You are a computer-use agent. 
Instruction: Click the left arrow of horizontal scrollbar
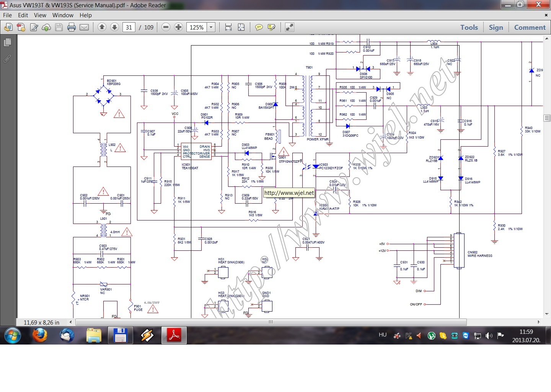70,322
